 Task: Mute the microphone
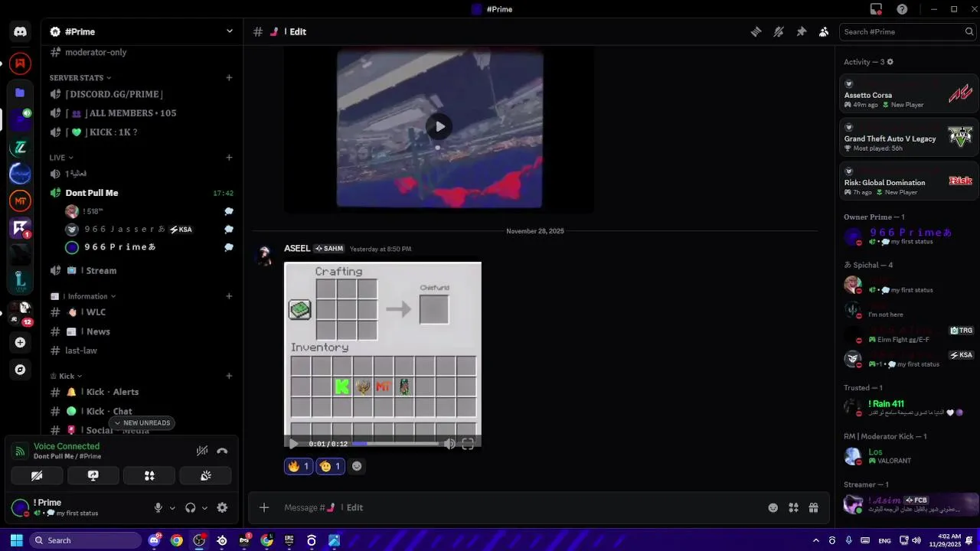[158, 507]
